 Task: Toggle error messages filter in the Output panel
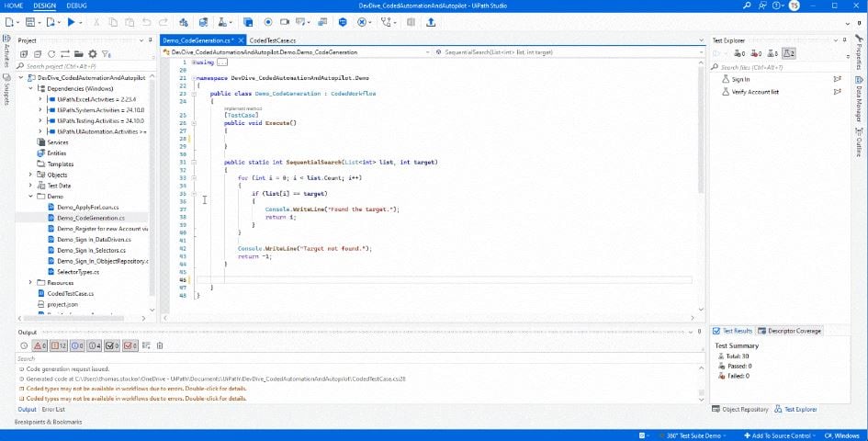coord(39,345)
